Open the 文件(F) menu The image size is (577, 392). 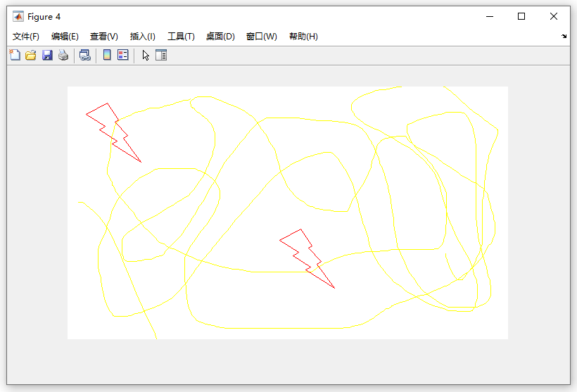(26, 37)
